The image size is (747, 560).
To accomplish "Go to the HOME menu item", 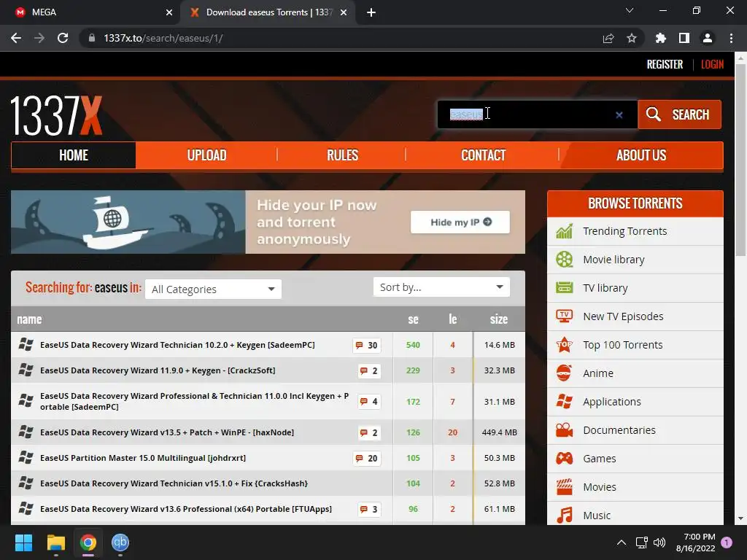I will coord(74,155).
